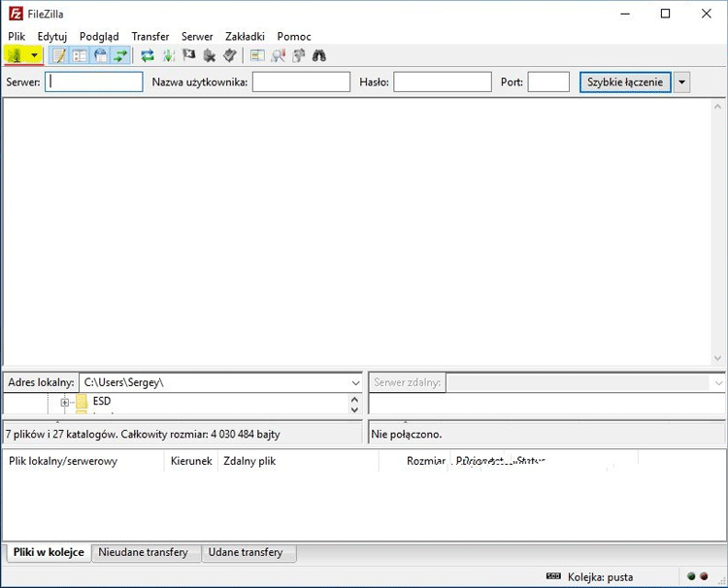
Task: Click the Rozmiar column header
Action: point(414,461)
